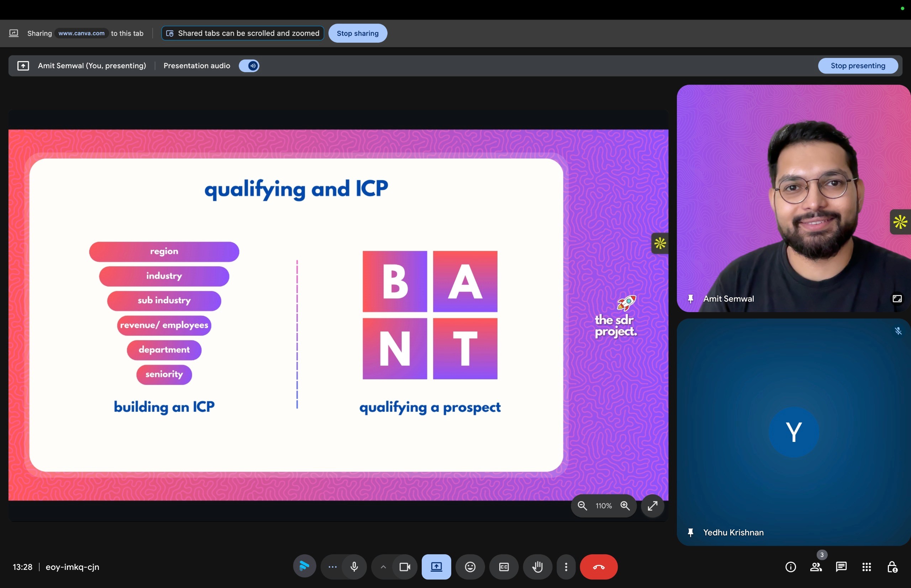Image resolution: width=911 pixels, height=588 pixels.
Task: Open the activities grid icon
Action: tap(866, 567)
